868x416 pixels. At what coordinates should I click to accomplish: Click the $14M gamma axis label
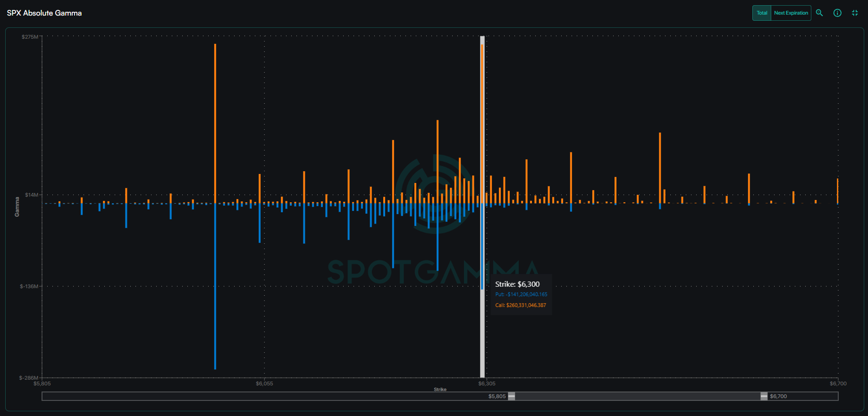click(32, 195)
